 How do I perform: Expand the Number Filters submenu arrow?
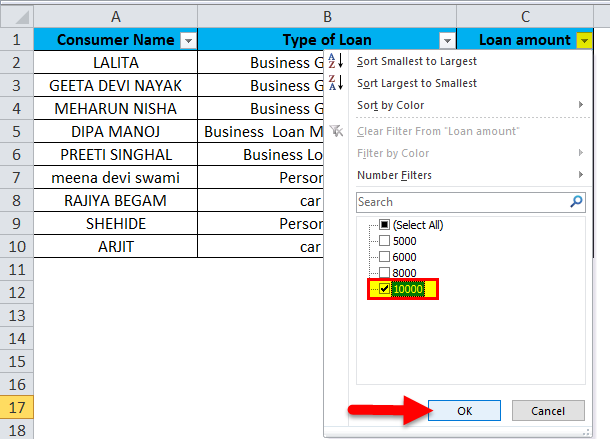click(x=581, y=175)
